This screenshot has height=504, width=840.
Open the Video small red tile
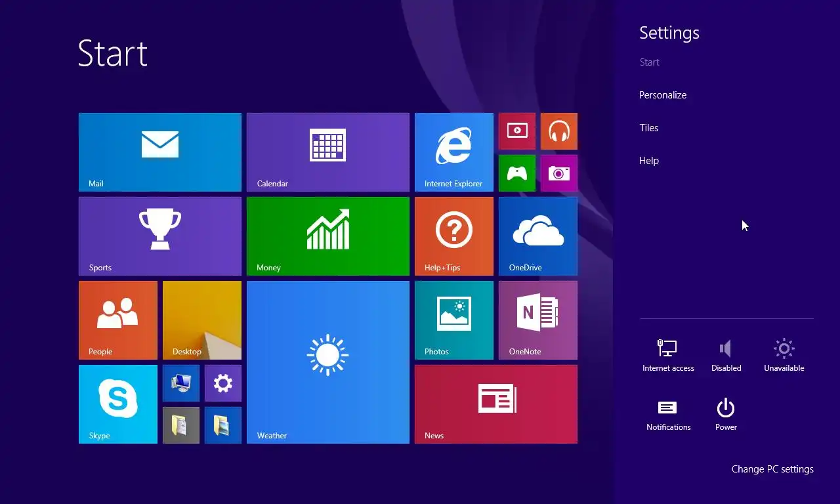click(517, 131)
